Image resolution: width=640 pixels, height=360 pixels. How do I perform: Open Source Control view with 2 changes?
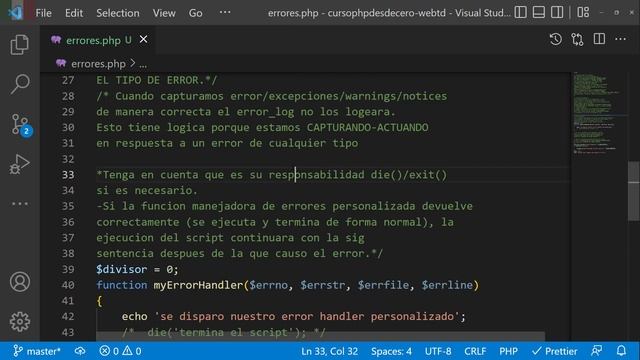(20, 124)
